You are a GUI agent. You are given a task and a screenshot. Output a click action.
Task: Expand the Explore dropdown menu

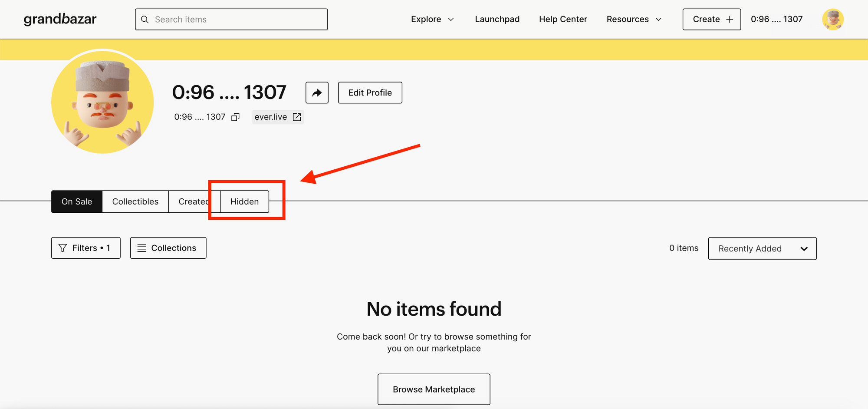432,19
